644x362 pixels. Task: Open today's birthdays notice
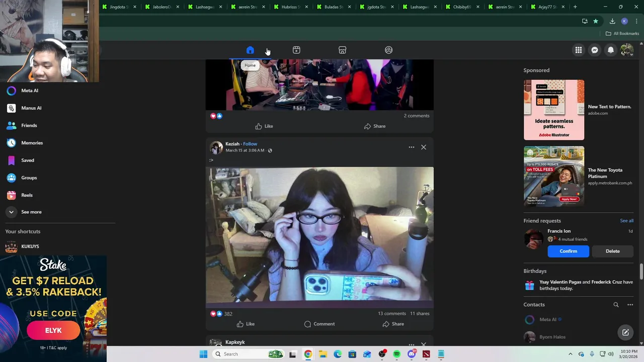pos(579,286)
